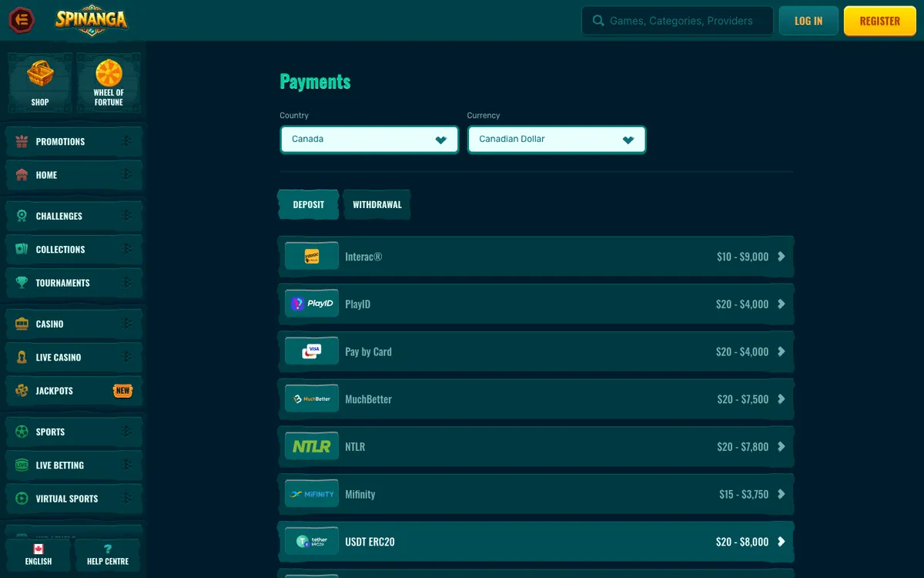The image size is (924, 578).
Task: Click the PlayID payment logo
Action: 312,304
